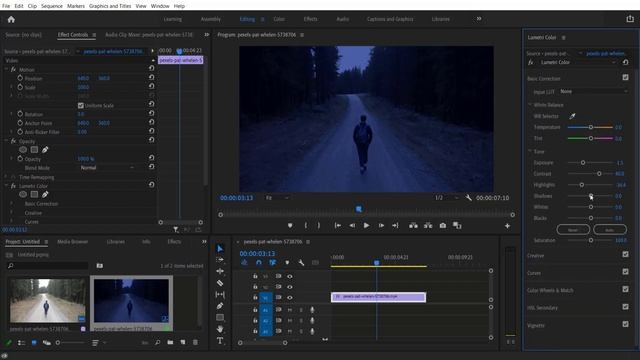Select the Razor tool

[x=220, y=283]
